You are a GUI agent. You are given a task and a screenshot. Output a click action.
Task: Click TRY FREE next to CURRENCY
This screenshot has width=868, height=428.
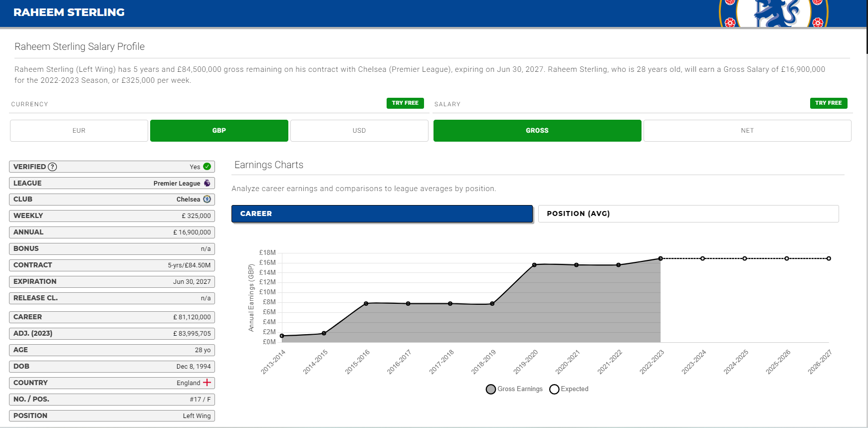405,103
